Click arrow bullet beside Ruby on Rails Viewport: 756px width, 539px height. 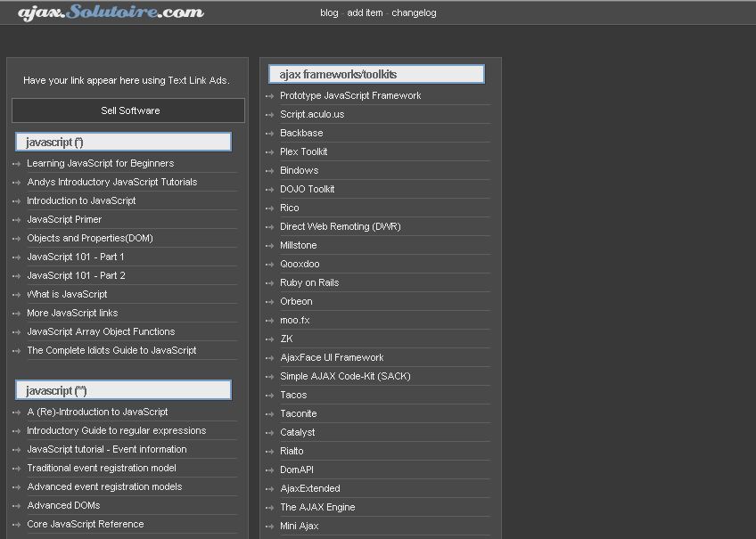click(269, 283)
